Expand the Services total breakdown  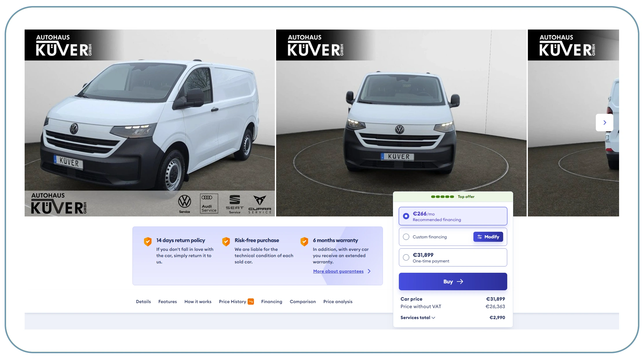pos(434,317)
